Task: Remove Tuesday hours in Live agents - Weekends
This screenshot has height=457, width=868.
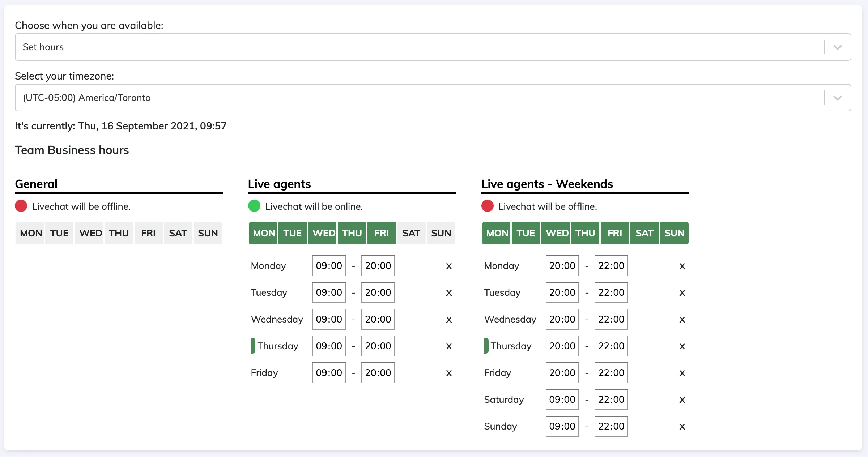Action: 682,293
